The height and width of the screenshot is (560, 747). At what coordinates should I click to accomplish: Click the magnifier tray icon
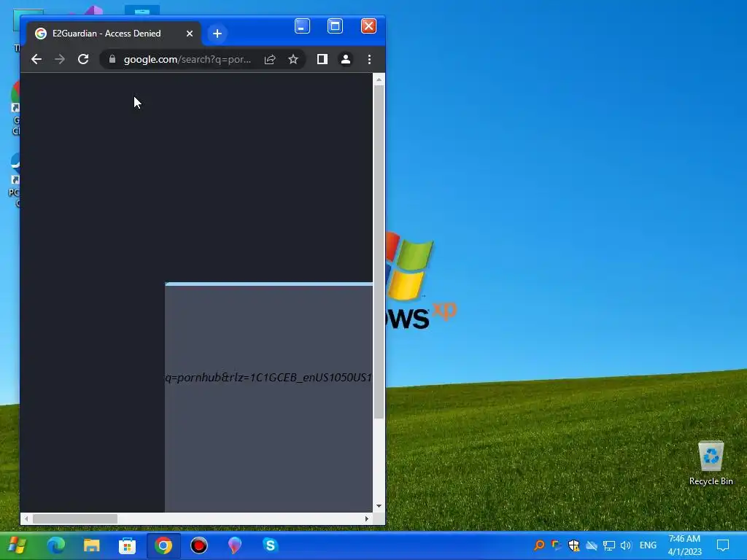[539, 545]
